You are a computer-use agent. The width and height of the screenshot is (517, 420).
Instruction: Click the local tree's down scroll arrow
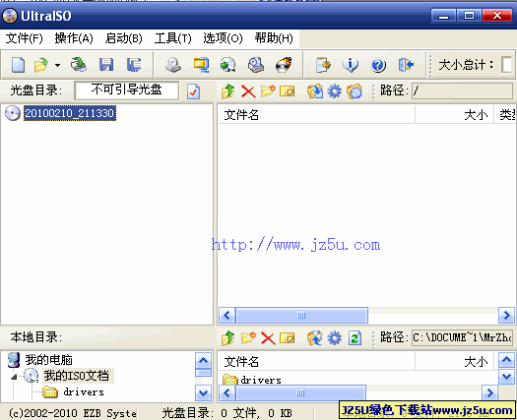tap(203, 392)
